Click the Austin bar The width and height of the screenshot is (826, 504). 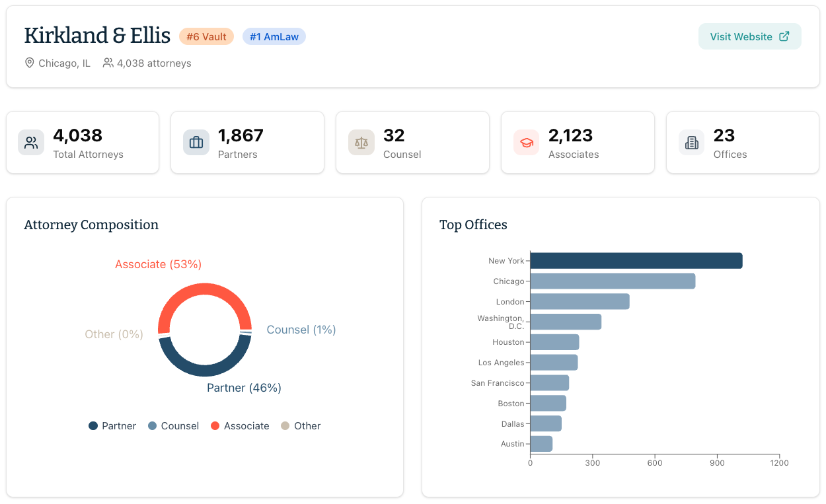pyautogui.click(x=541, y=444)
